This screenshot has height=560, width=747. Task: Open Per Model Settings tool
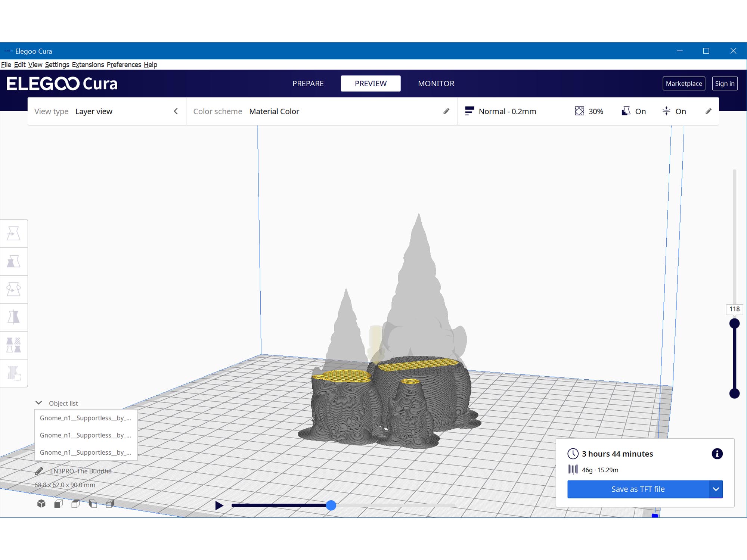14,345
